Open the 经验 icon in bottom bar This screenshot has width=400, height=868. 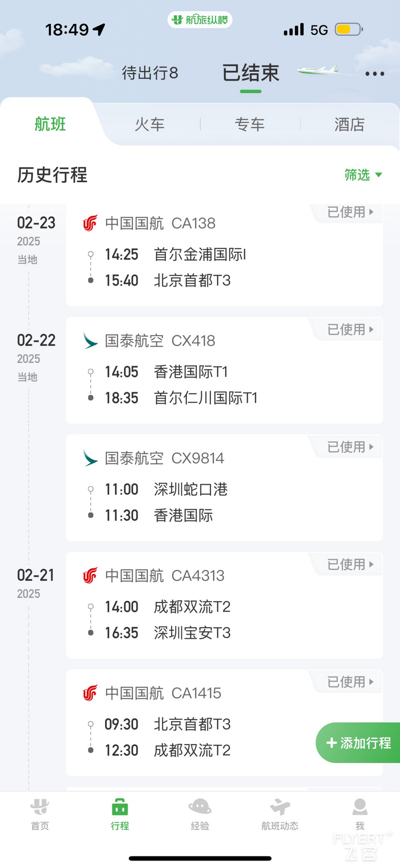point(200,807)
